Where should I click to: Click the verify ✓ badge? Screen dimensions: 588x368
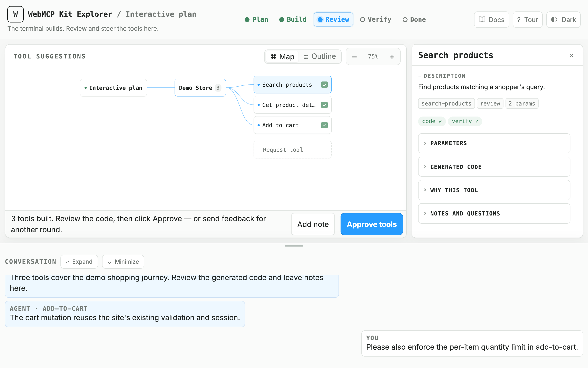[465, 121]
